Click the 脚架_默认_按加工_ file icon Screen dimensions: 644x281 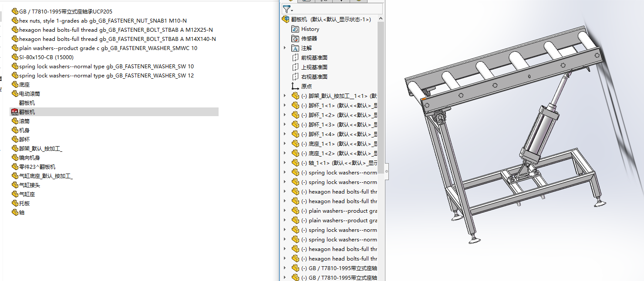15,148
